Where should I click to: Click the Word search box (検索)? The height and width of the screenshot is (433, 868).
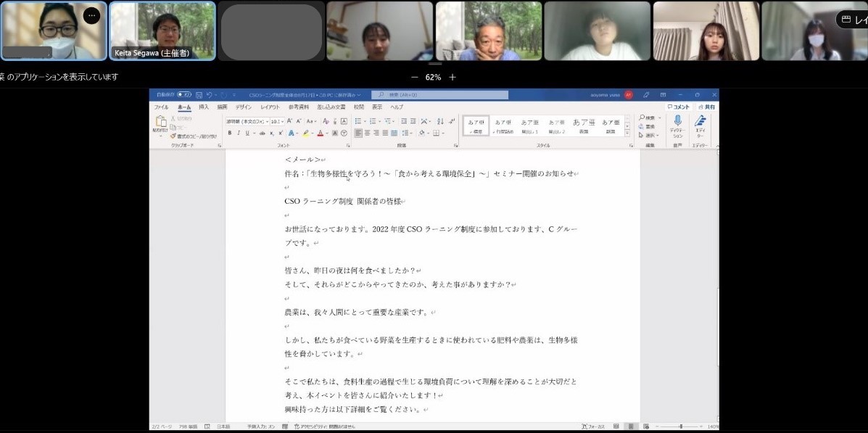point(440,95)
